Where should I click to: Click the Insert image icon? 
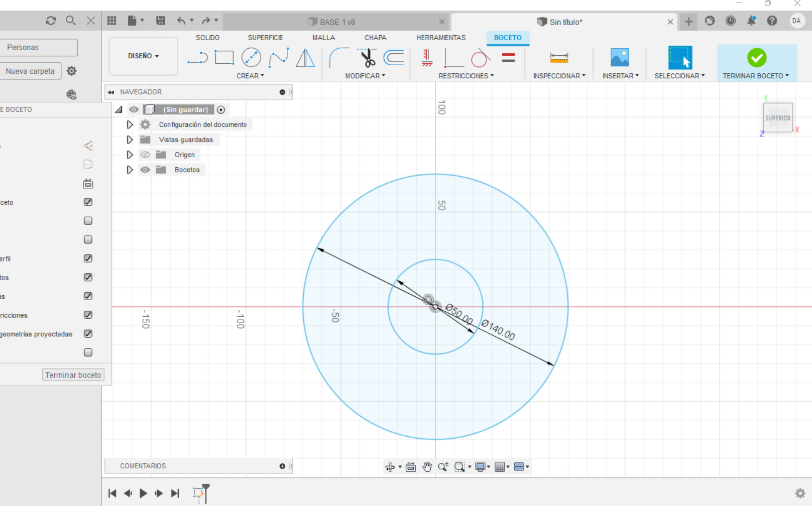pyautogui.click(x=620, y=57)
